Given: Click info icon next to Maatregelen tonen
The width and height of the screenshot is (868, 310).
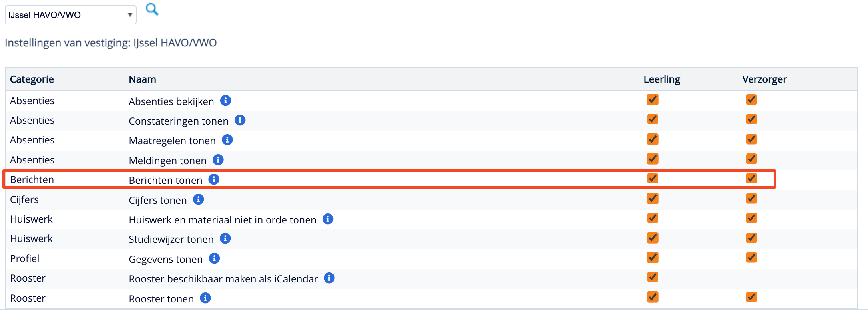Looking at the screenshot, I should (x=227, y=140).
